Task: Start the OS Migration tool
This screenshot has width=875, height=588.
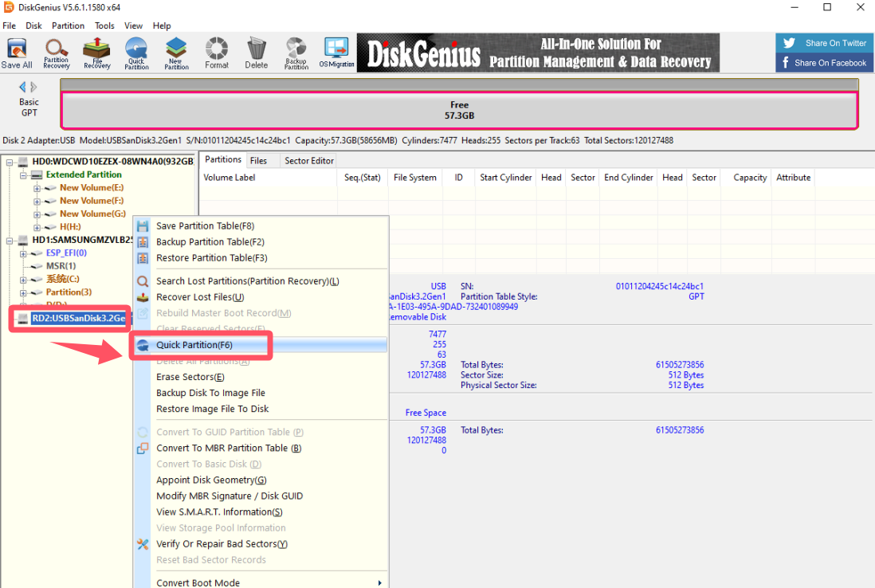Action: tap(336, 53)
